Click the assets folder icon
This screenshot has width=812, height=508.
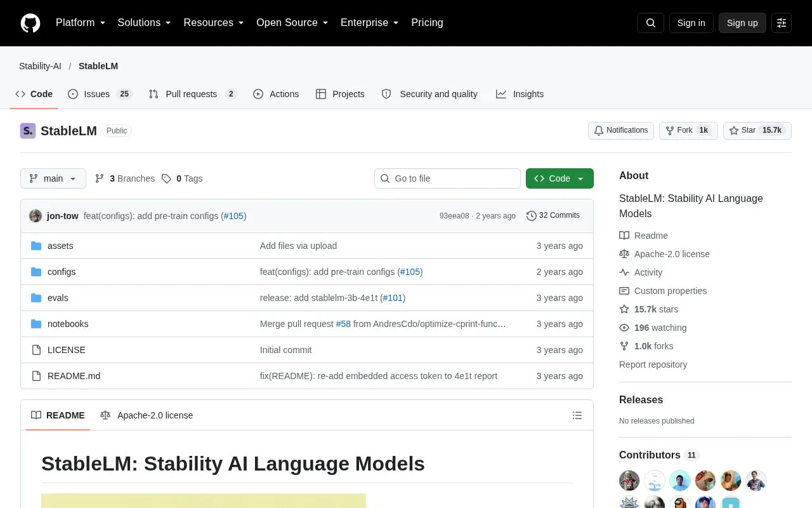coord(36,246)
